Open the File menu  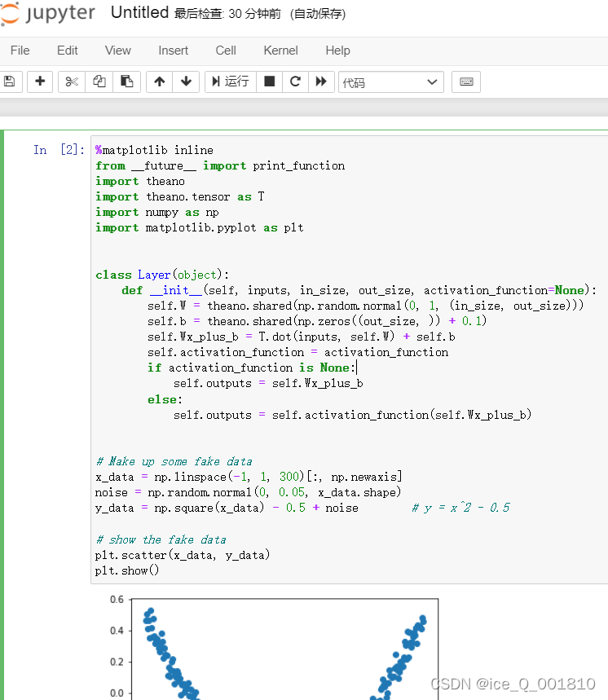tap(20, 51)
